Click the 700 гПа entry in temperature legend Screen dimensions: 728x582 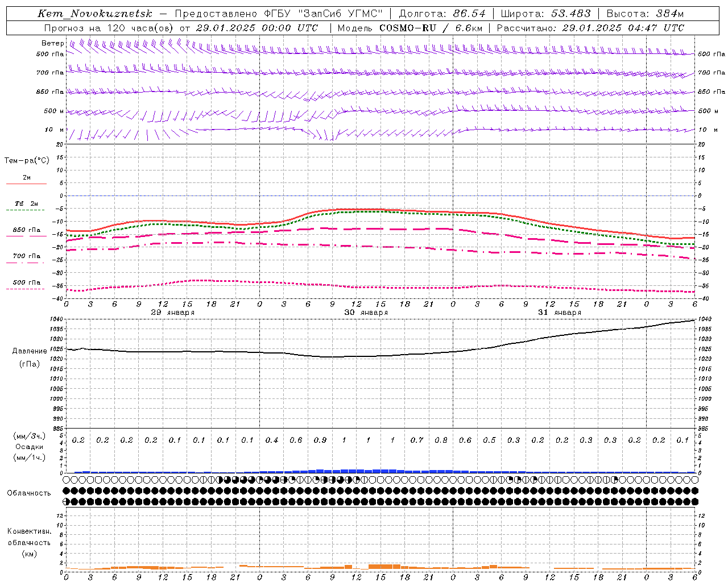pyautogui.click(x=26, y=256)
